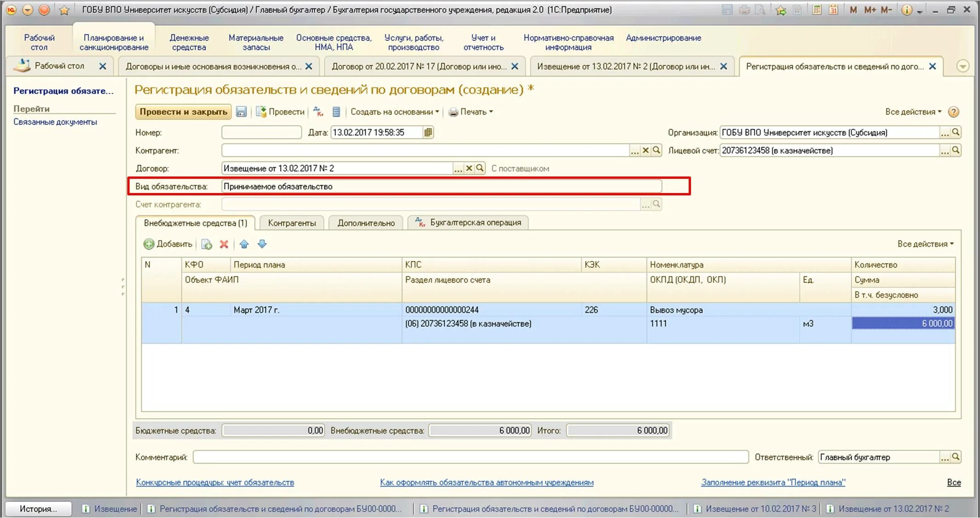
Task: Open the Договор selection list with the ellipsis
Action: (x=458, y=168)
